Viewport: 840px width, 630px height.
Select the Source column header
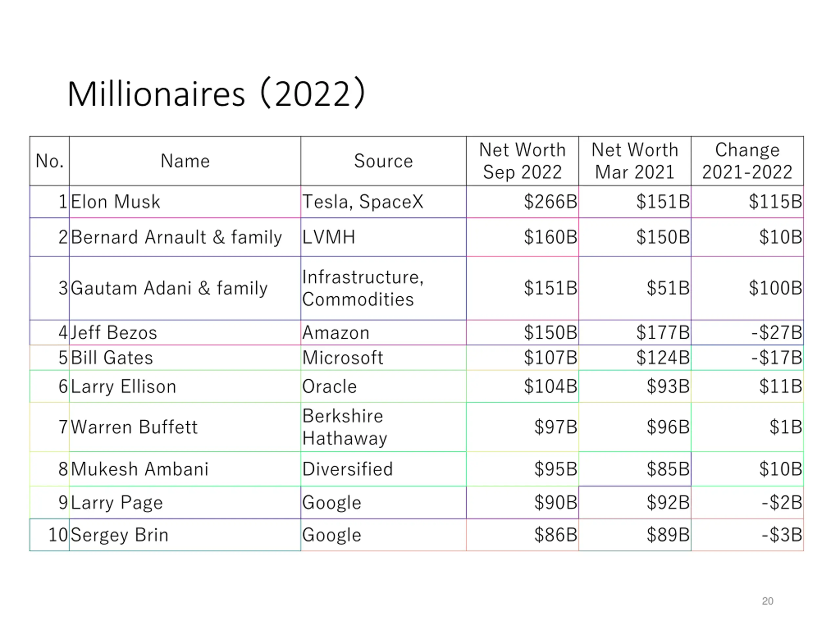[384, 161]
